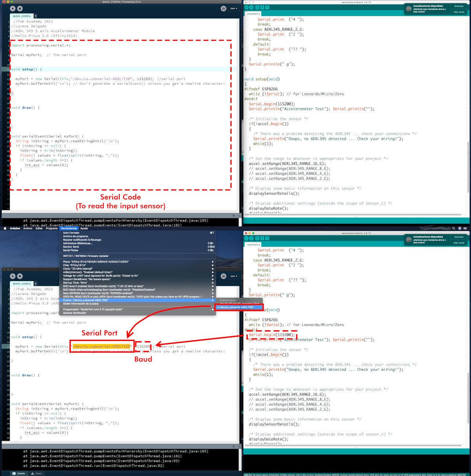
Task: Choose Reparar codificación & Recargar
Action: pos(138,240)
